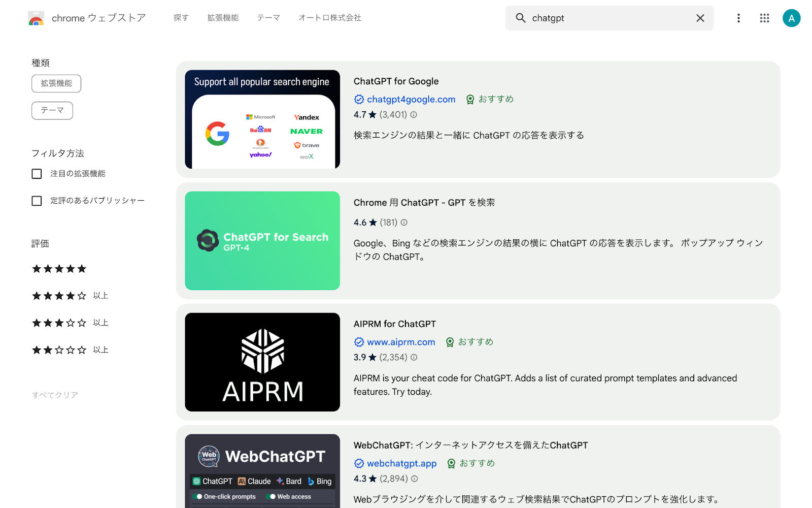Click rating info icon beside 2,894 reviews
The height and width of the screenshot is (508, 812).
point(414,479)
